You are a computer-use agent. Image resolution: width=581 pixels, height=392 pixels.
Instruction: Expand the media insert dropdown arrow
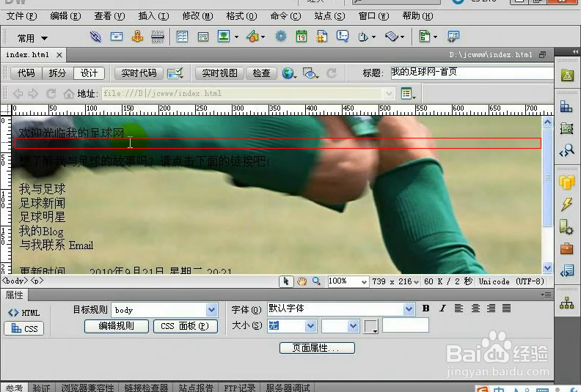point(263,37)
